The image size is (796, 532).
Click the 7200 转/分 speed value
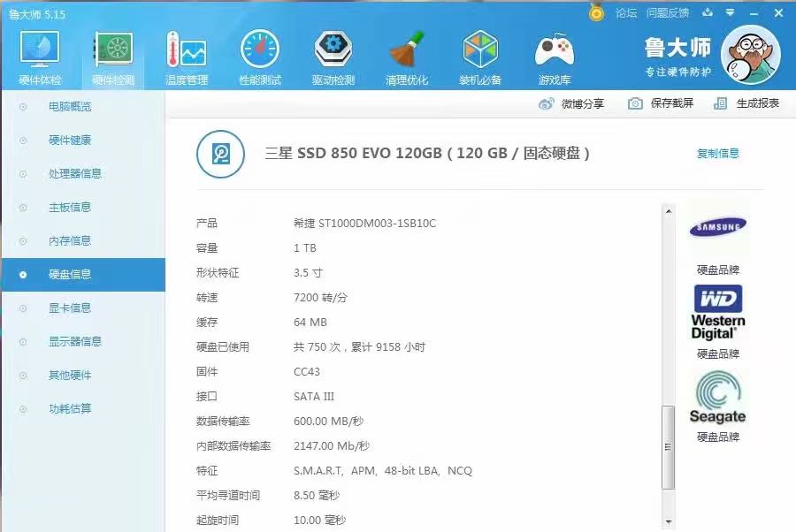coord(320,298)
